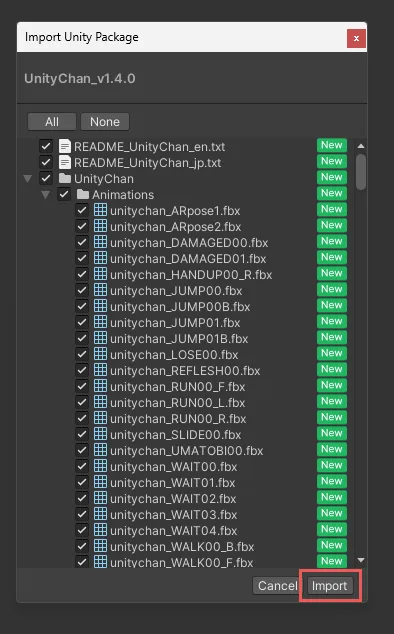
Task: Click the mesh icon of unitychan_LOSE00.fbx
Action: point(100,354)
